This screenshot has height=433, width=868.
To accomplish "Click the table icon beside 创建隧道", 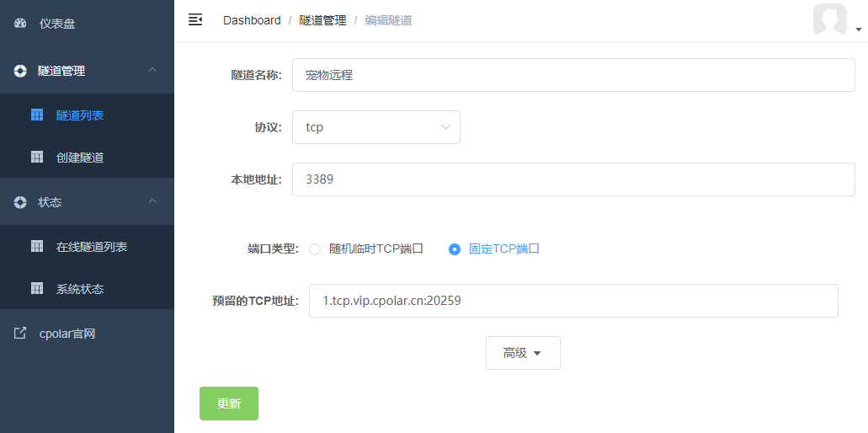I will [36, 158].
